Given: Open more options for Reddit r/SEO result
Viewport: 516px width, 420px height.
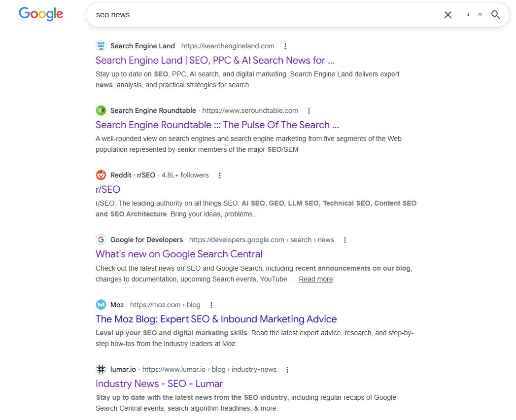Looking at the screenshot, I should click(x=220, y=175).
